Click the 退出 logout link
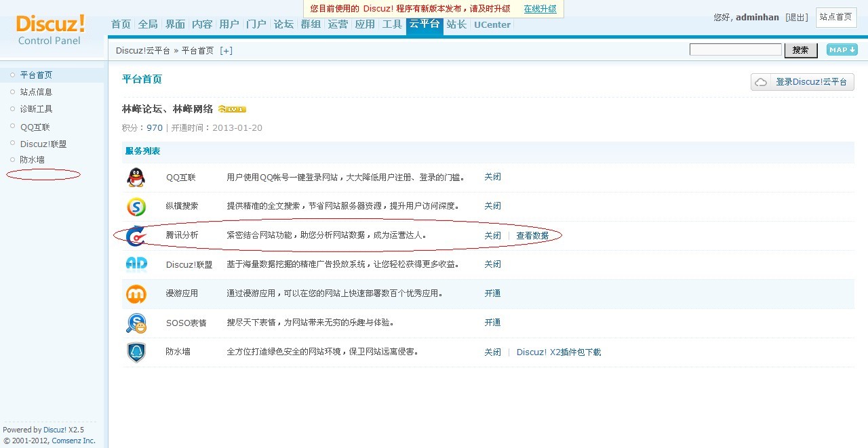 (797, 18)
